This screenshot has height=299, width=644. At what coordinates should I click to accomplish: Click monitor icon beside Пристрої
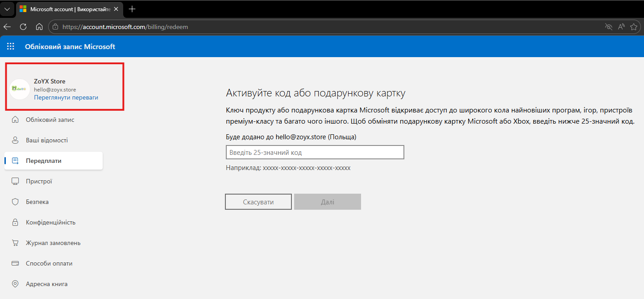point(15,181)
